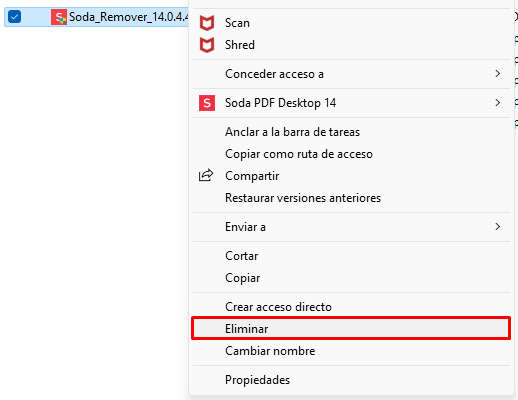Click the Soda_Remover_14.0.4 file name

129,17
